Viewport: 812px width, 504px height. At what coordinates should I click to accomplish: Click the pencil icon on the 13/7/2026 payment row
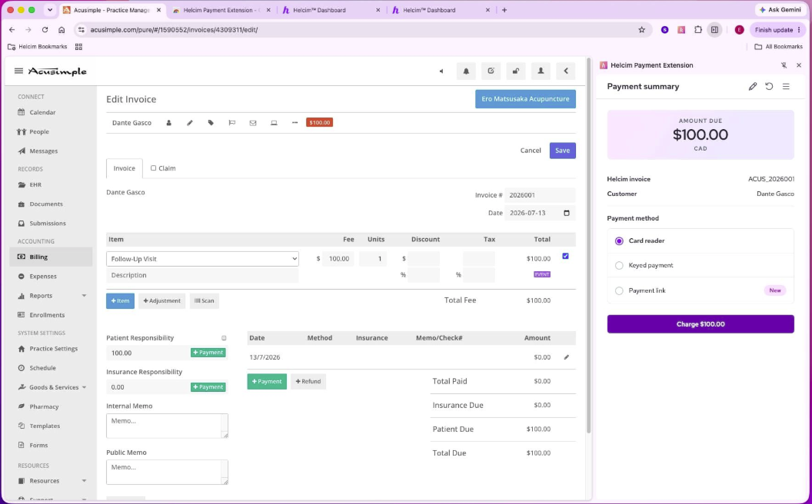pos(567,357)
